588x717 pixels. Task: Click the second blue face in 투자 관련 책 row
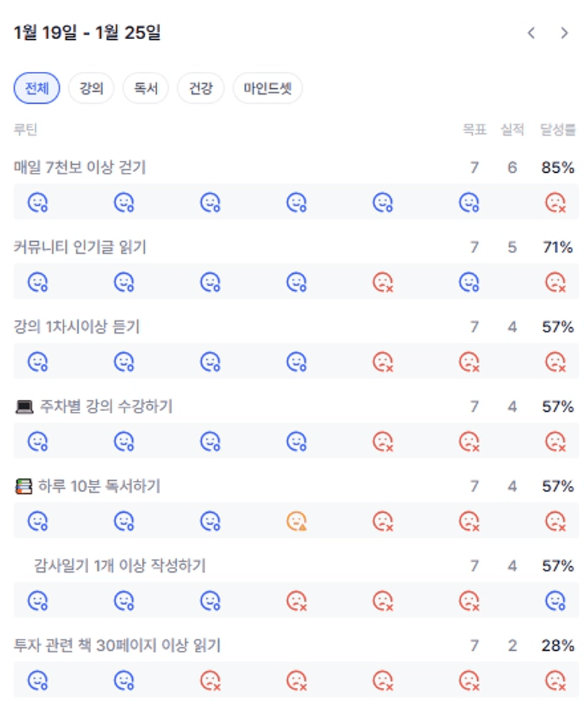click(124, 681)
